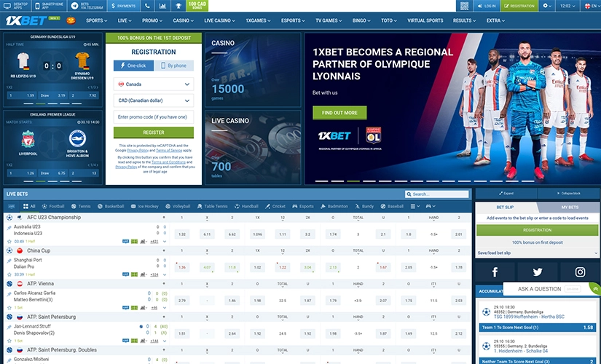Filter live bets by Tennis
The height and width of the screenshot is (364, 601).
tap(81, 206)
